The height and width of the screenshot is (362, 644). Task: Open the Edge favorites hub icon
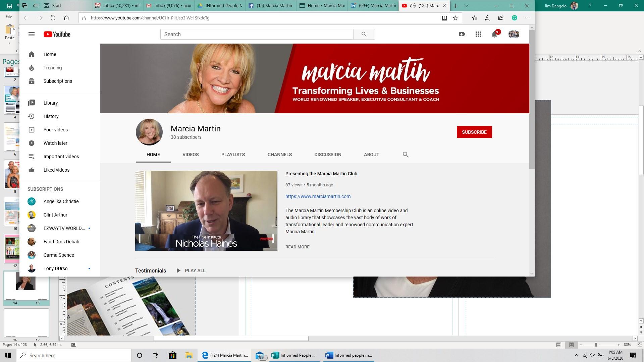coord(474,18)
